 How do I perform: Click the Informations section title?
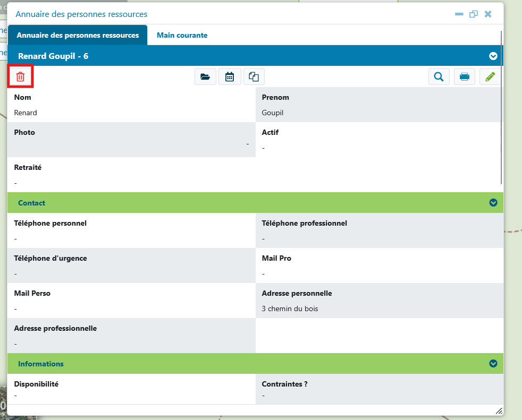(x=40, y=364)
